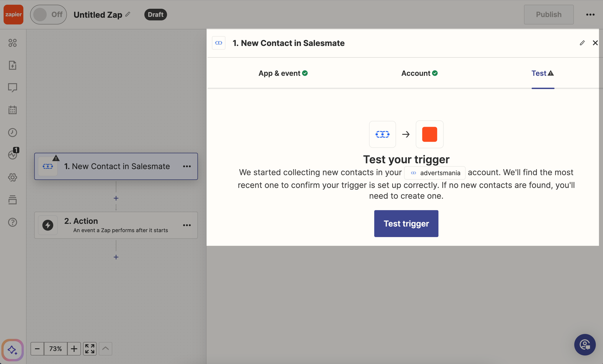Open the support chat bubble icon

585,345
